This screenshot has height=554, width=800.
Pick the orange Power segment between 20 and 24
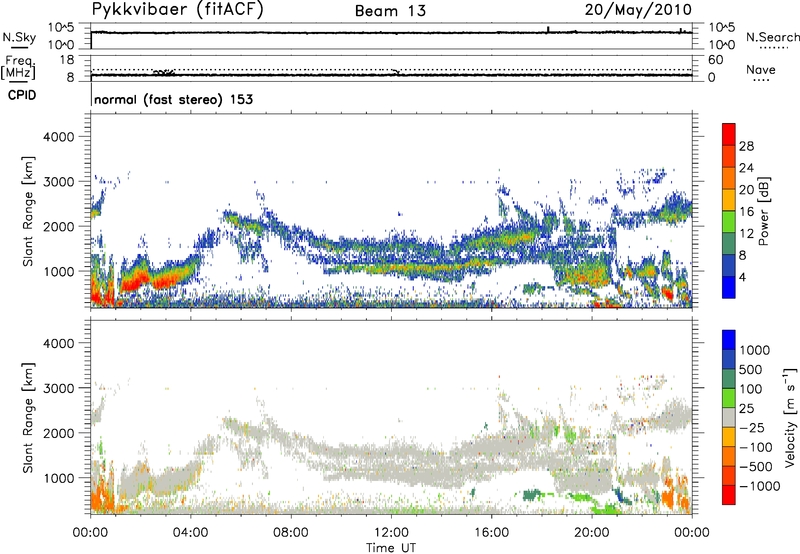[x=729, y=178]
